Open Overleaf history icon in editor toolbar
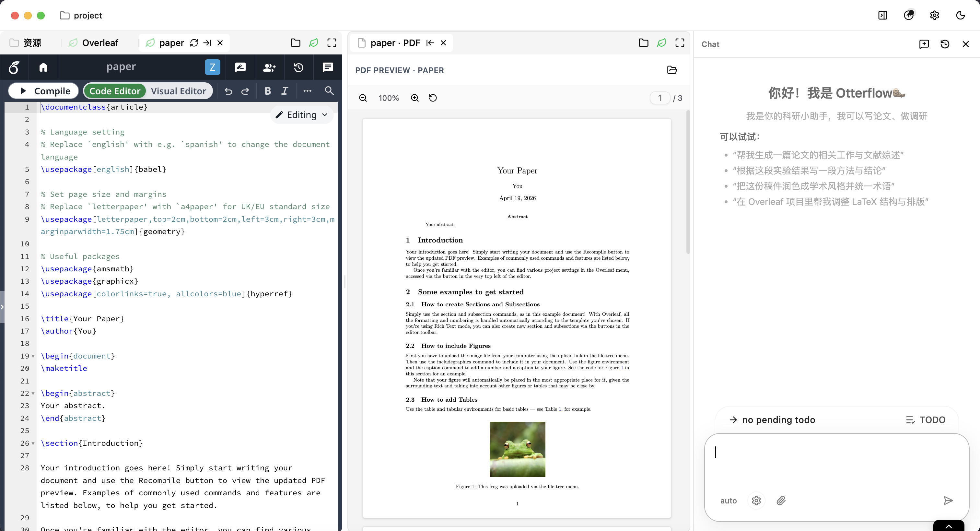 pyautogui.click(x=299, y=67)
